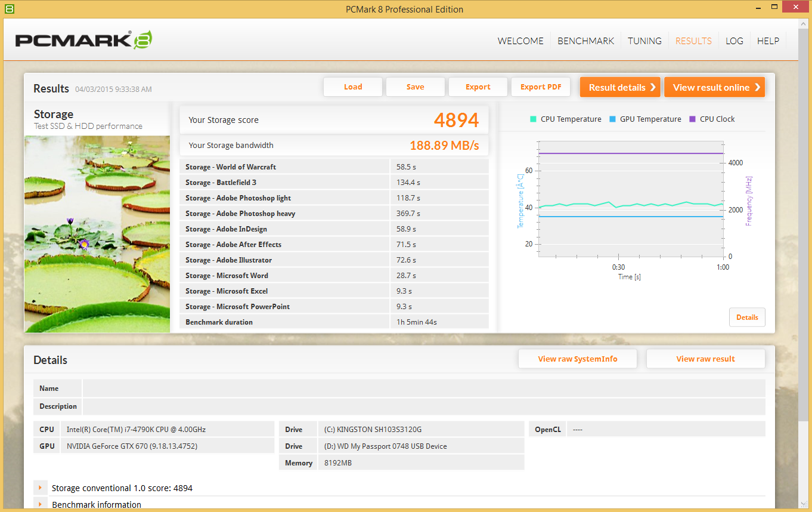
Task: Open the WELCOME tab
Action: click(x=520, y=41)
